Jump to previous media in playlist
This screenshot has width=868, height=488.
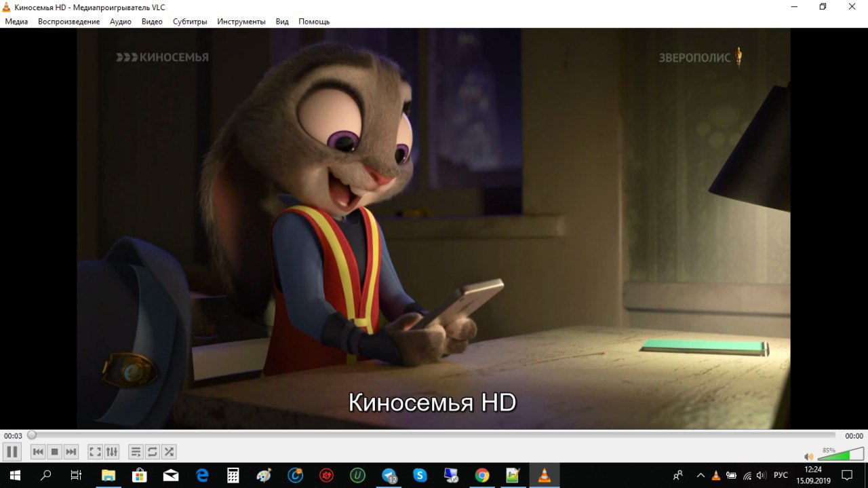[39, 451]
